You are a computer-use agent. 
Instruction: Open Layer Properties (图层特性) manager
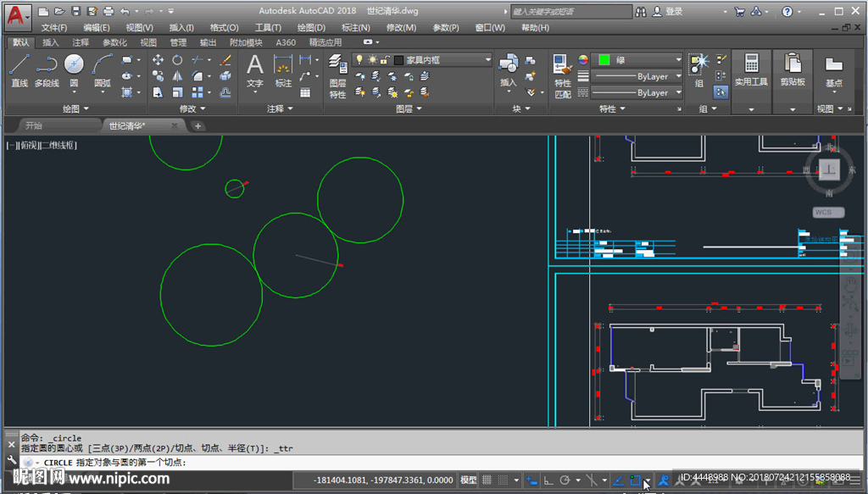point(337,76)
